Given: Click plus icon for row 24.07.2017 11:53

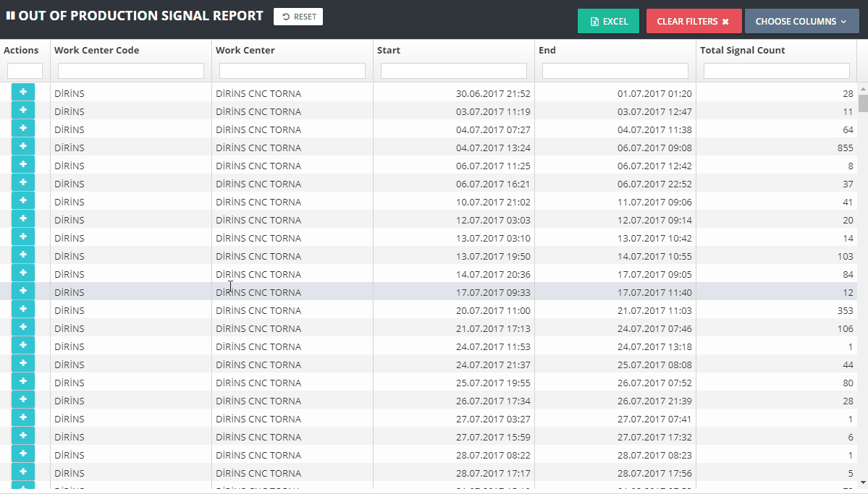Looking at the screenshot, I should tap(23, 345).
